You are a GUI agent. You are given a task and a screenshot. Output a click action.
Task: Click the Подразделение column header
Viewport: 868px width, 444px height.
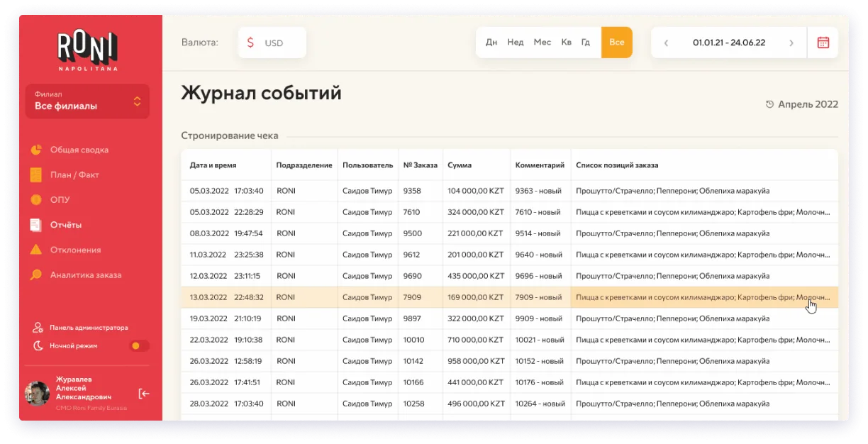click(304, 165)
